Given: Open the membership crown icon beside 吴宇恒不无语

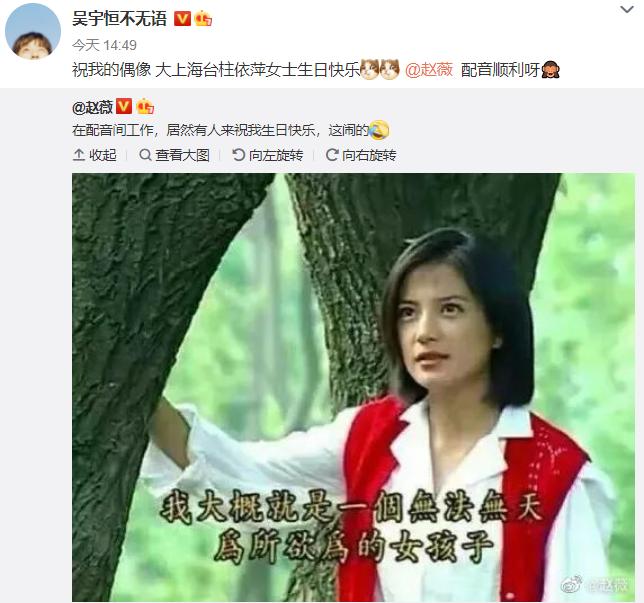Looking at the screenshot, I should [x=203, y=18].
